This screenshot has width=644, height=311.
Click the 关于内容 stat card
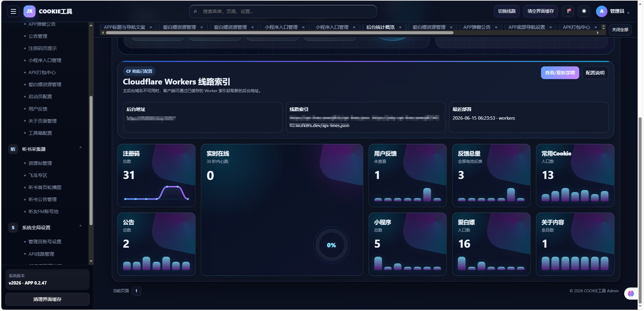coord(575,244)
